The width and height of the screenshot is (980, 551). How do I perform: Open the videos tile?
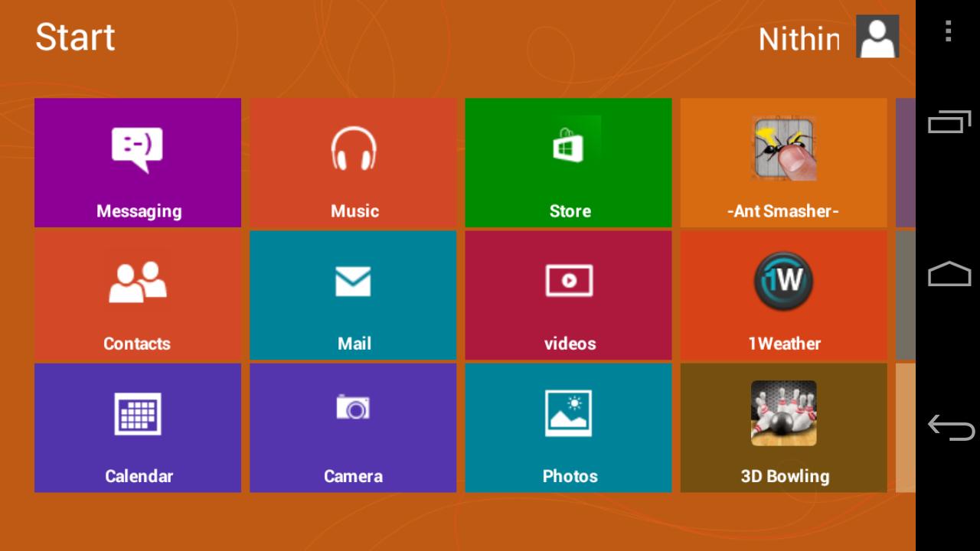[x=568, y=295]
